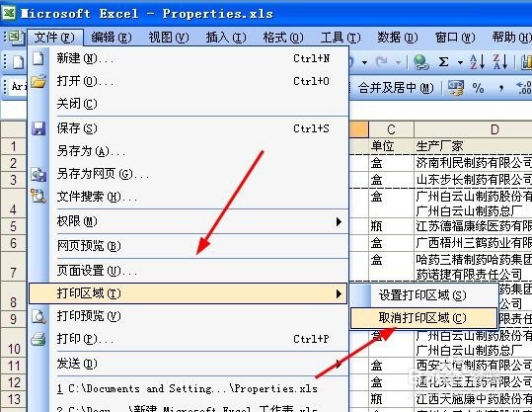Click the file search icon in menu
532x412 pixels.
click(38, 197)
